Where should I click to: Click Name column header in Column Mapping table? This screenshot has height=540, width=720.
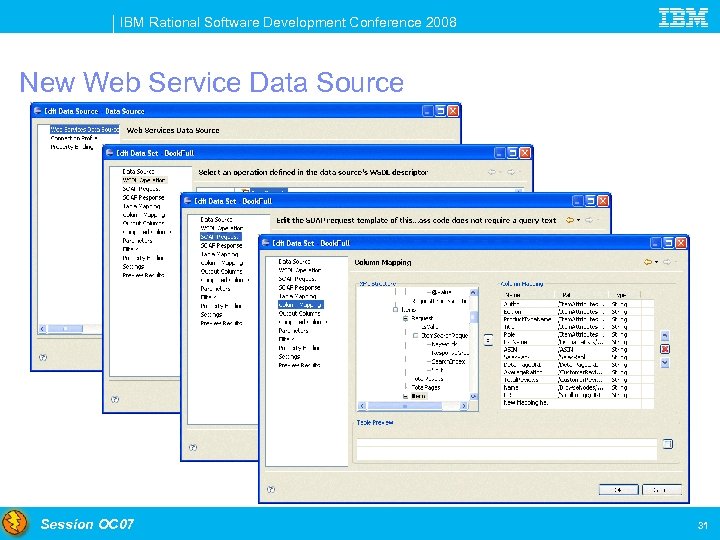click(x=528, y=295)
